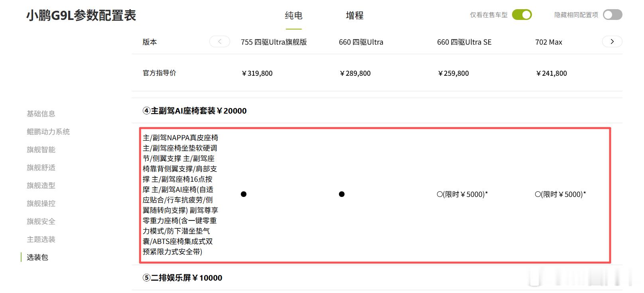Click the NAPPA真皮座椅 package description text
Viewport: 644px width, 293px height.
pyautogui.click(x=181, y=195)
